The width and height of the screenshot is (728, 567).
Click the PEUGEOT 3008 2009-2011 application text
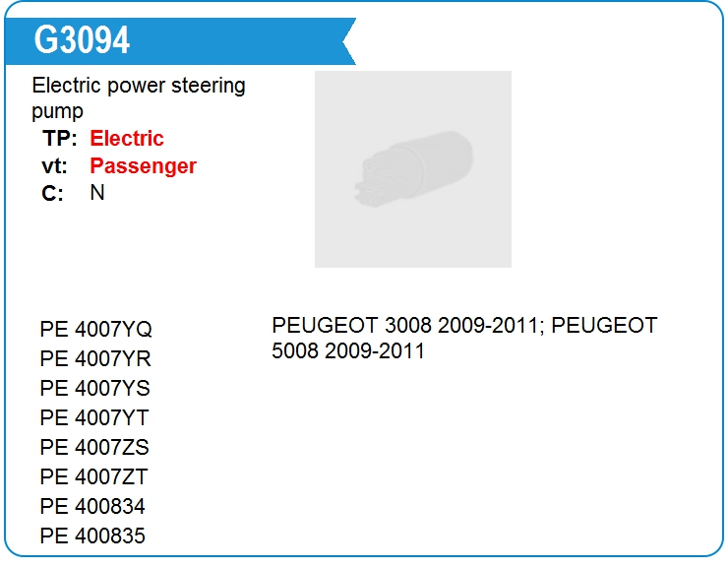point(406,325)
